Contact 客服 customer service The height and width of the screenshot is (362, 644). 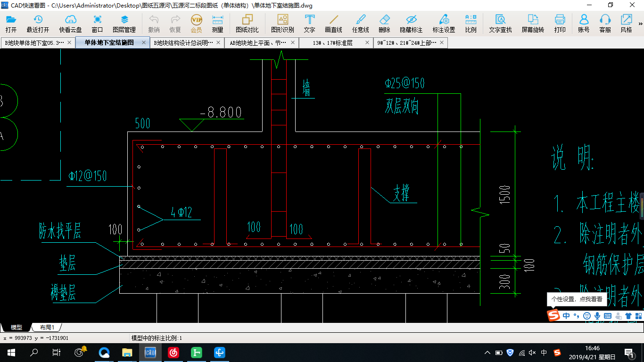click(x=605, y=24)
